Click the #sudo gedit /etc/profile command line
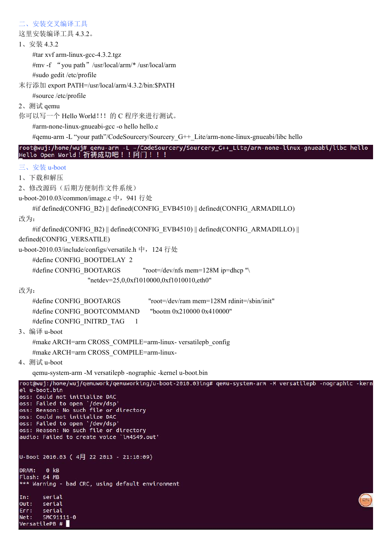The width and height of the screenshot is (392, 554). pyautogui.click(x=65, y=75)
